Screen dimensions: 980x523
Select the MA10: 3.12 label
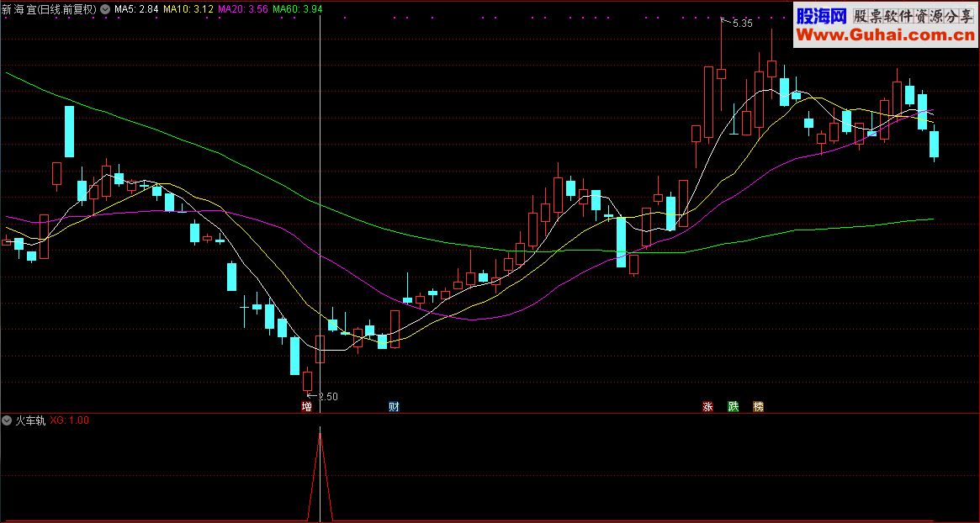[x=188, y=9]
